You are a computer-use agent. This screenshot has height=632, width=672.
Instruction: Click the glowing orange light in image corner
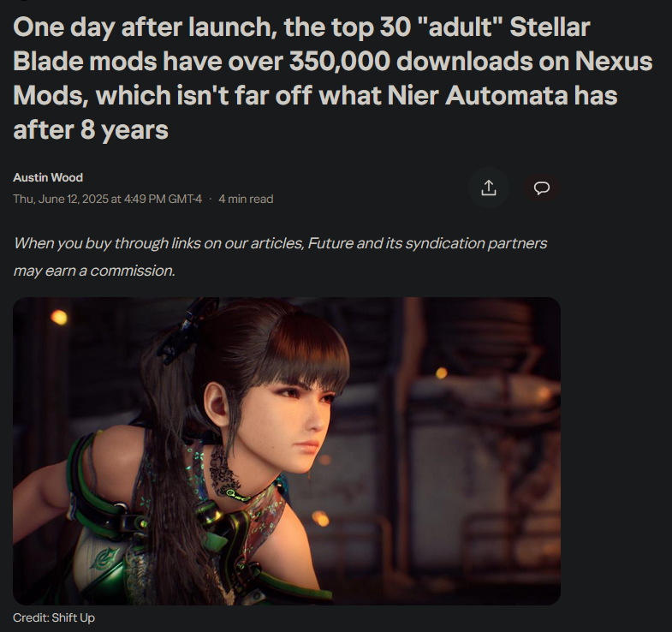pos(59,318)
